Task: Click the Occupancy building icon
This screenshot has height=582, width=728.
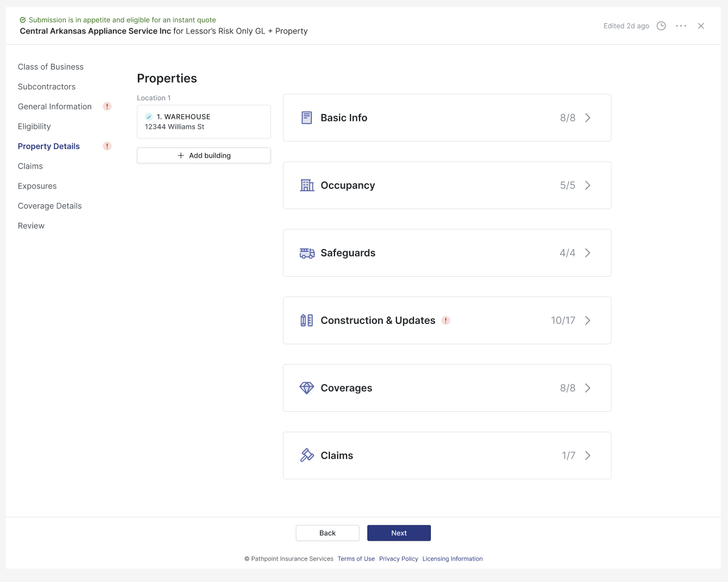Action: pos(307,185)
